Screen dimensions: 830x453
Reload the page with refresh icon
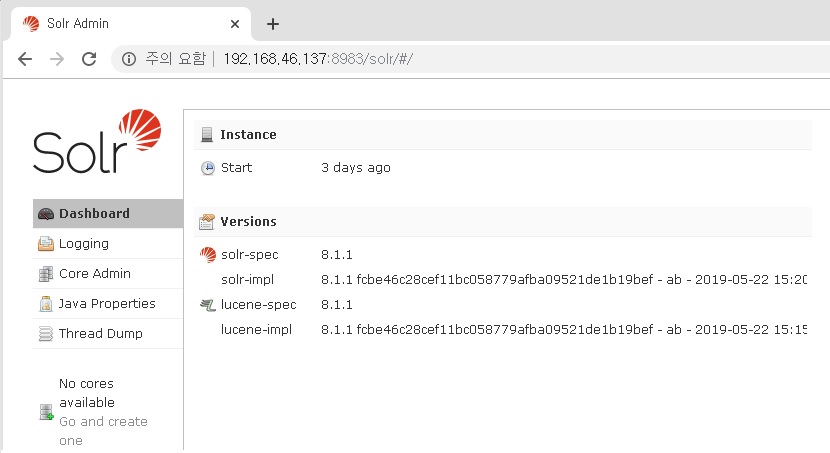coord(89,59)
